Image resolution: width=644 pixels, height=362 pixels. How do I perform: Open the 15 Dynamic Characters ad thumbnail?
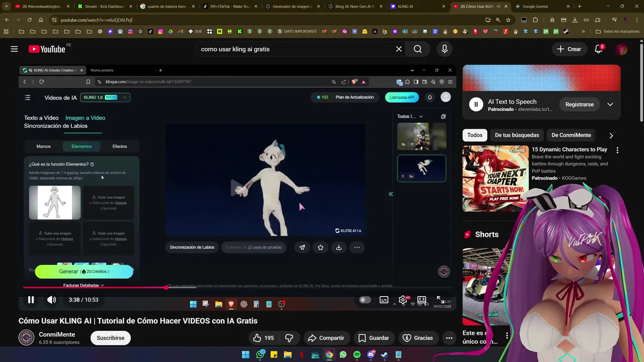(x=496, y=178)
